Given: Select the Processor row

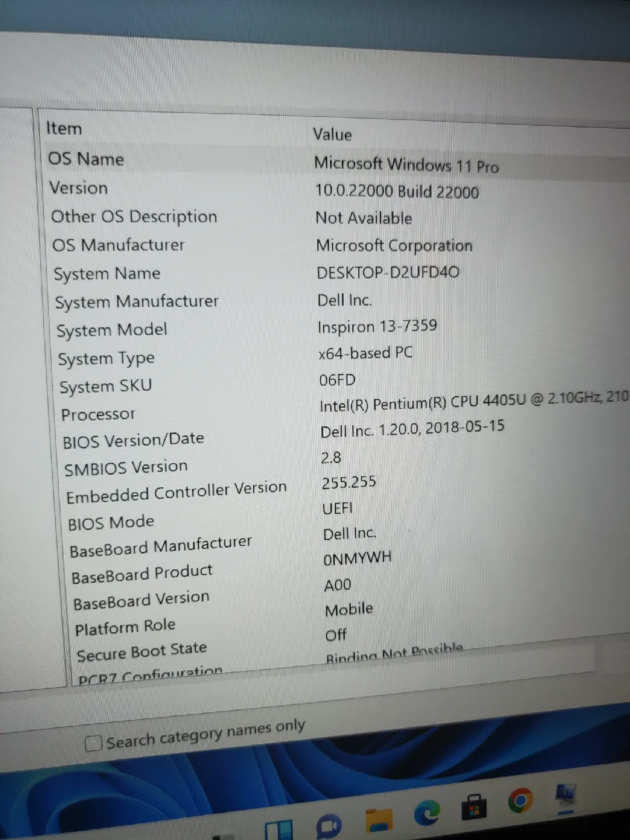Looking at the screenshot, I should [x=175, y=413].
